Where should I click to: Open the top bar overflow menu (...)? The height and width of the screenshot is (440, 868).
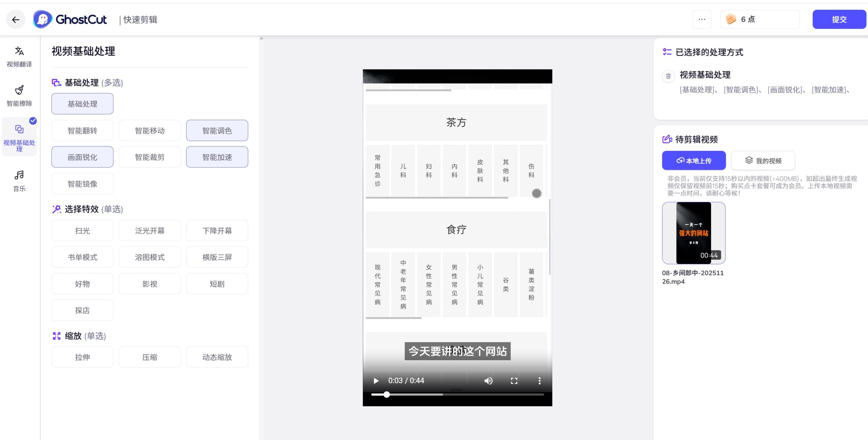[702, 19]
